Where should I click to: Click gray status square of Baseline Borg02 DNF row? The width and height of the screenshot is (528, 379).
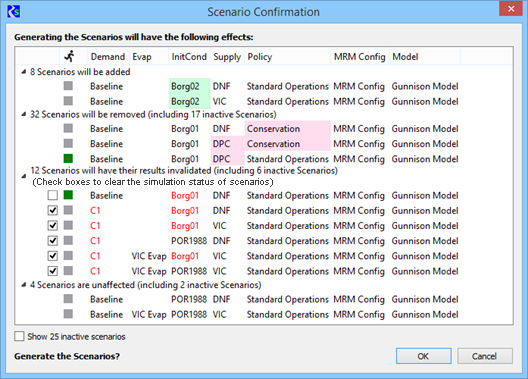click(x=68, y=86)
